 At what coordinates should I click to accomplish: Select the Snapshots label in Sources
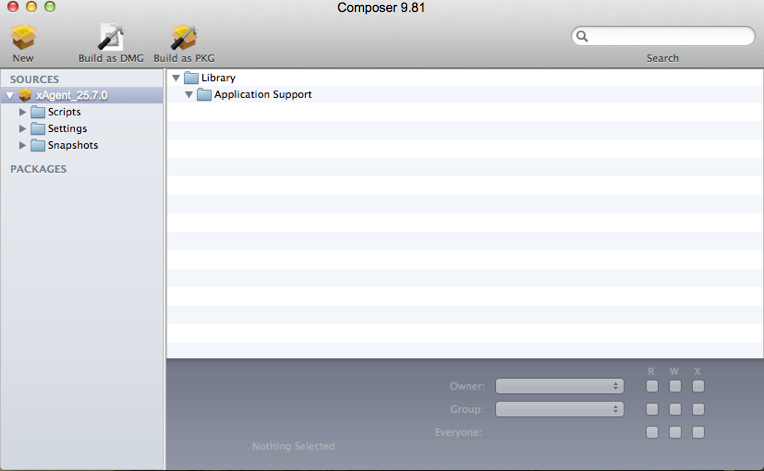tap(73, 145)
